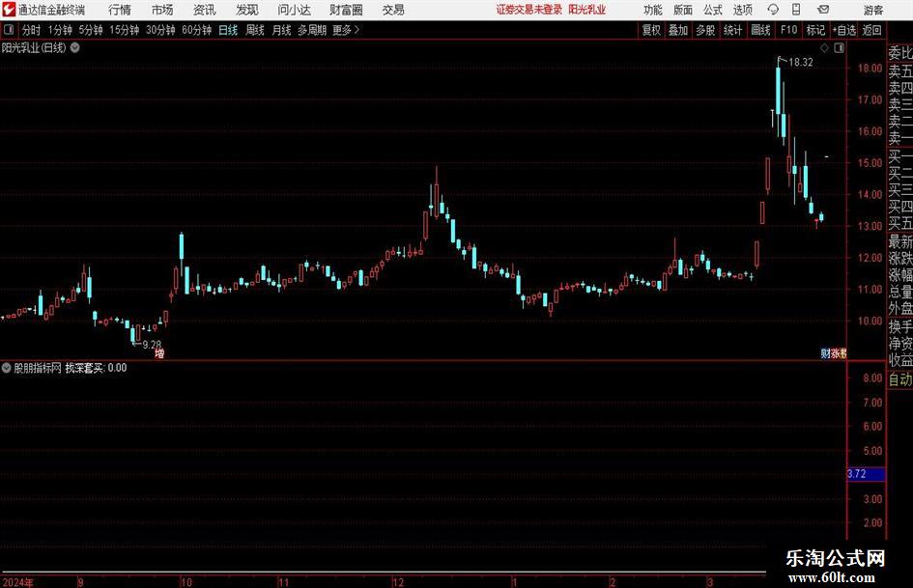Open the 多周期 multi-period view
The height and width of the screenshot is (588, 913).
[x=312, y=30]
